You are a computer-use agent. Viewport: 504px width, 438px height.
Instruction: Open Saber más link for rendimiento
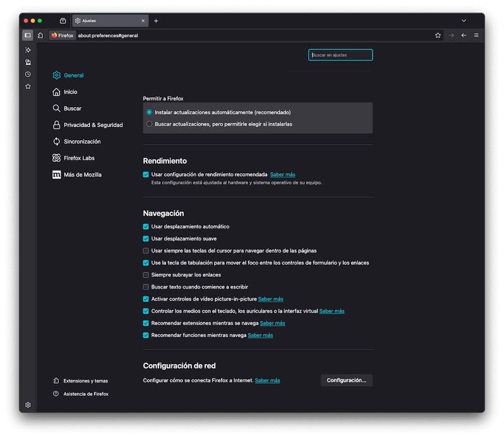point(282,175)
